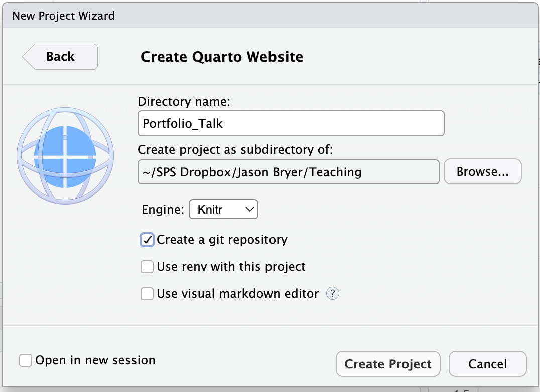The width and height of the screenshot is (540, 392).
Task: Click the 'Engine:' label text
Action: [x=163, y=210]
